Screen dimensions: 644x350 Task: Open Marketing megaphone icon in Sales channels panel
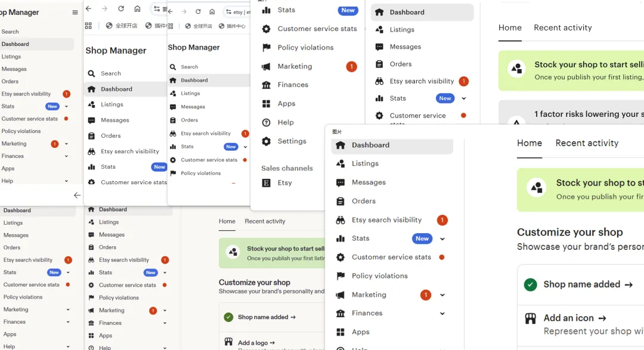pyautogui.click(x=267, y=66)
